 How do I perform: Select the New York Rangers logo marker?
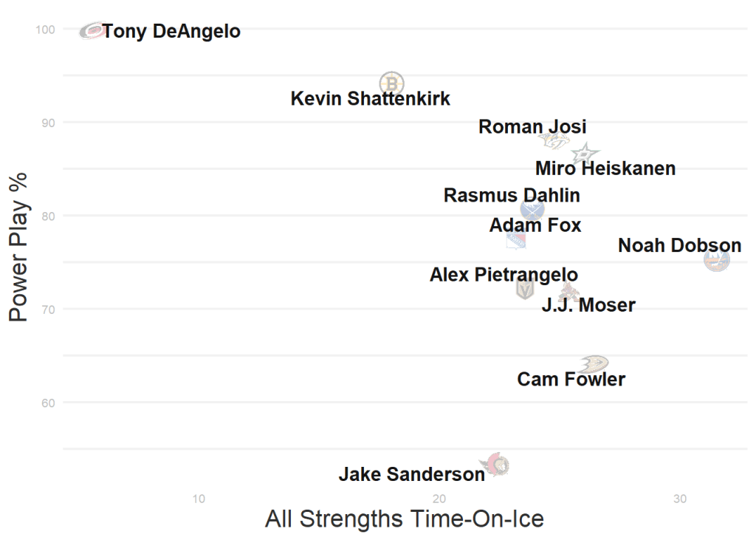[x=516, y=240]
